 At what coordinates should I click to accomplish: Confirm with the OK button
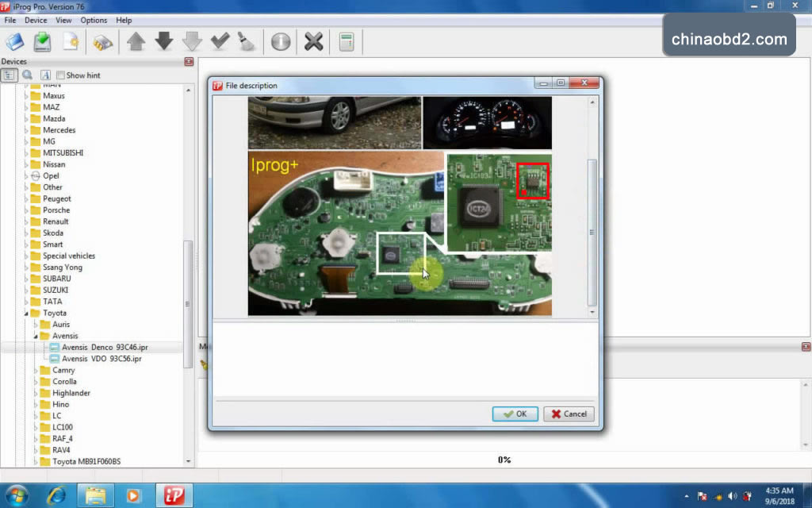point(515,414)
